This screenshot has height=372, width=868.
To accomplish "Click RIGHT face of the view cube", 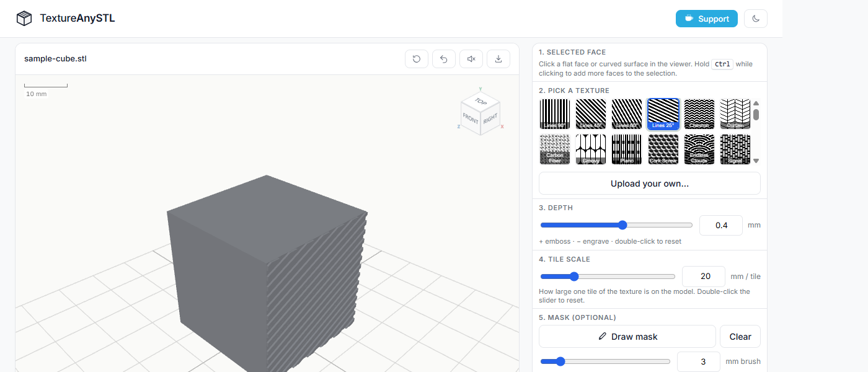I will click(490, 119).
